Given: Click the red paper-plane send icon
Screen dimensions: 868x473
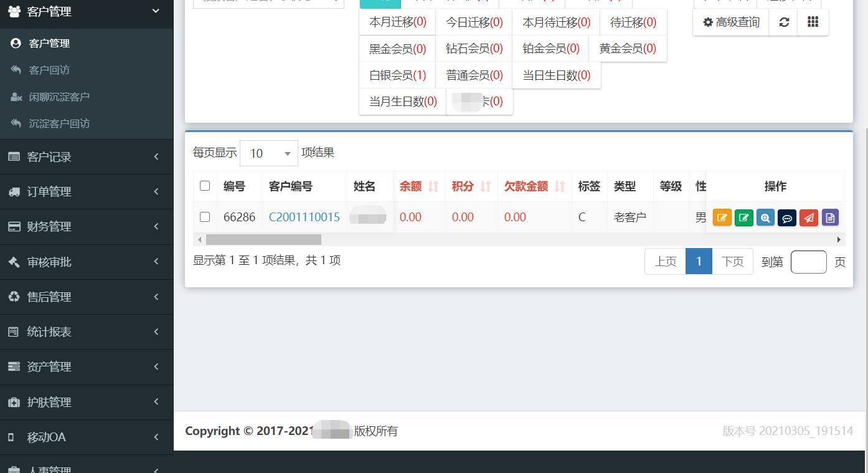Looking at the screenshot, I should tap(808, 217).
